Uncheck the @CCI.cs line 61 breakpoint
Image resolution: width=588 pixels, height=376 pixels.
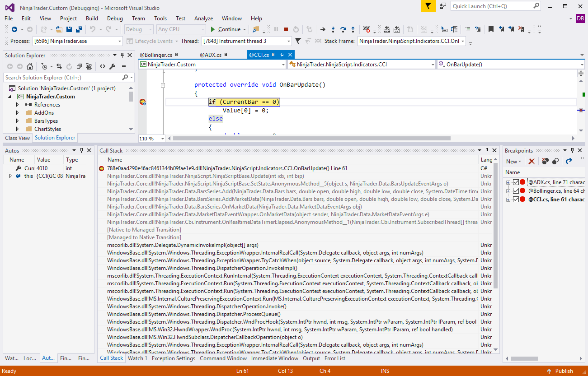point(516,200)
